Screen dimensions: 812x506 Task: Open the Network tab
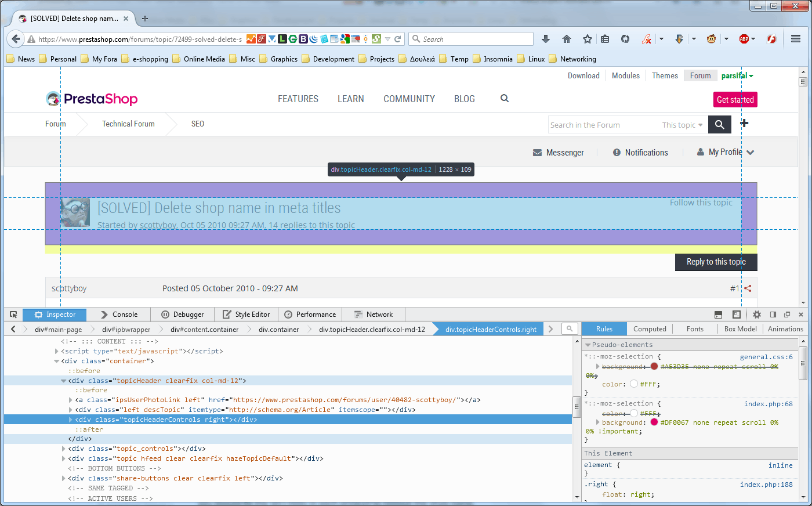click(x=374, y=315)
